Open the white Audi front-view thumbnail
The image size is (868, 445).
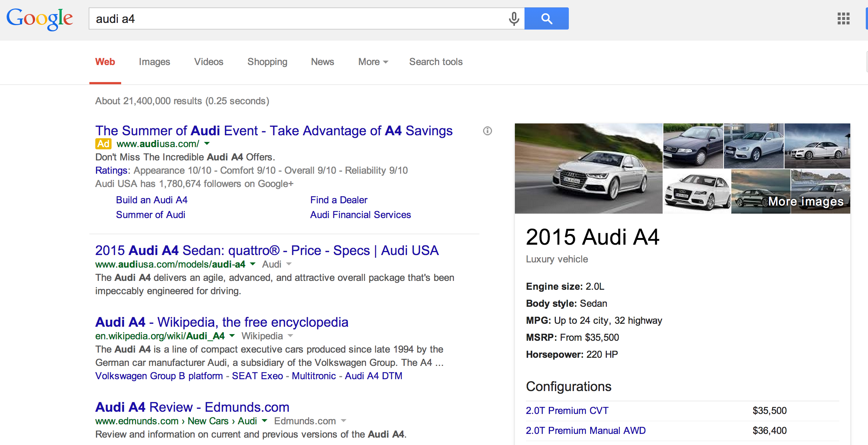[x=697, y=191]
